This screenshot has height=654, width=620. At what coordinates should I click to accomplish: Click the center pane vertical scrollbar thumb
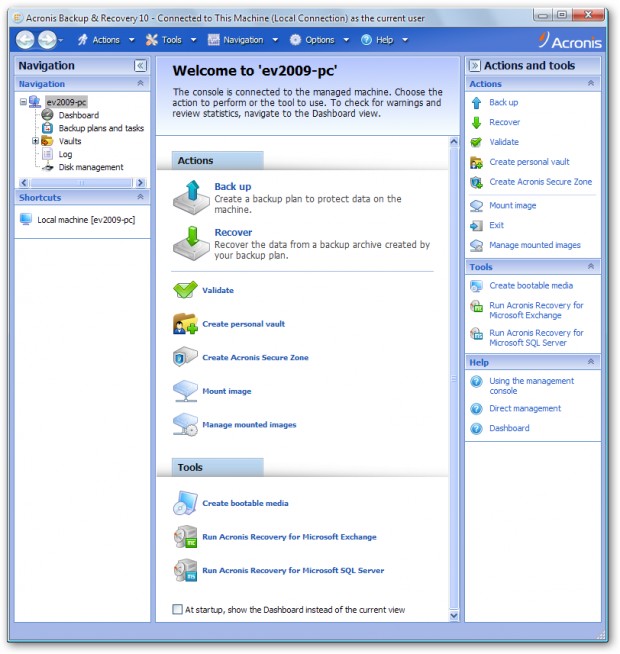(x=454, y=379)
